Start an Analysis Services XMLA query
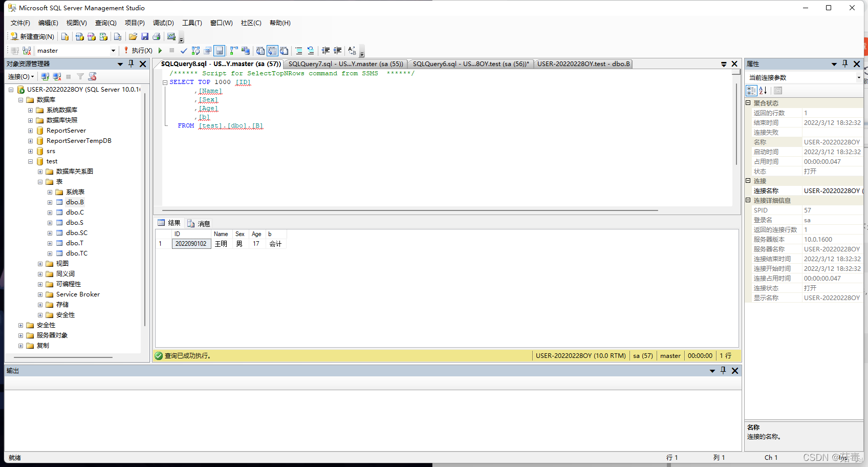The width and height of the screenshot is (868, 467). coord(103,36)
